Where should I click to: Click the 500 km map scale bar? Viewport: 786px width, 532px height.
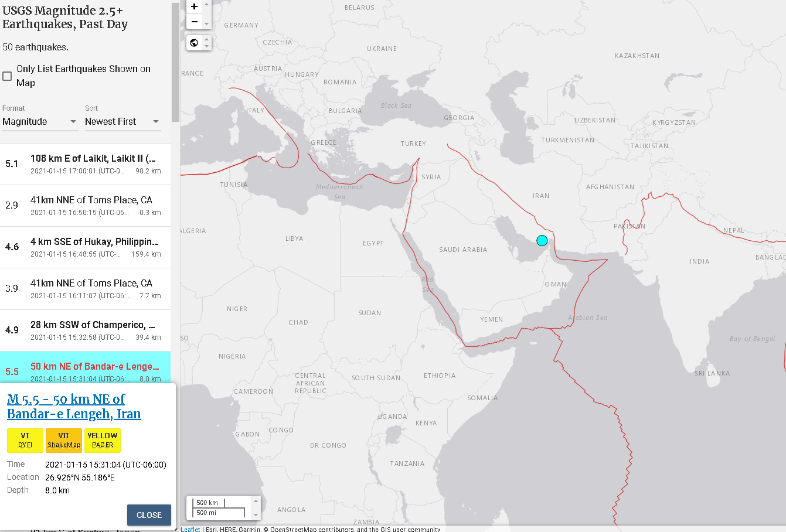(x=207, y=503)
